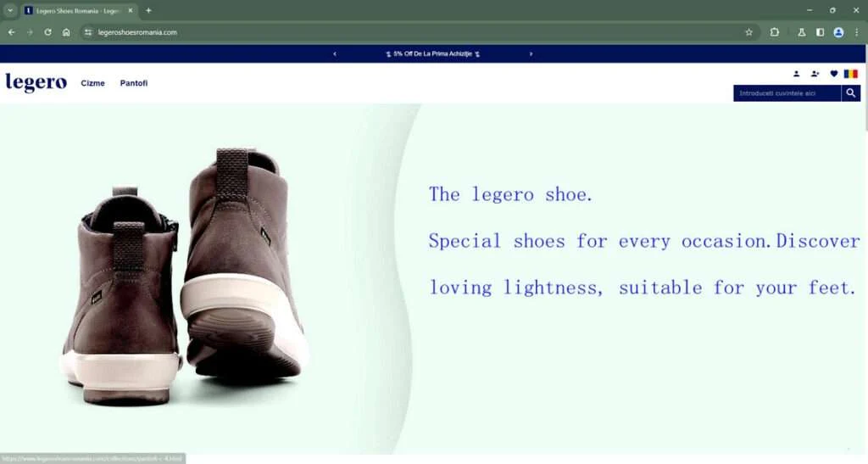Open the Chrome three-dot menu
Screen dimensions: 868x464
(856, 32)
